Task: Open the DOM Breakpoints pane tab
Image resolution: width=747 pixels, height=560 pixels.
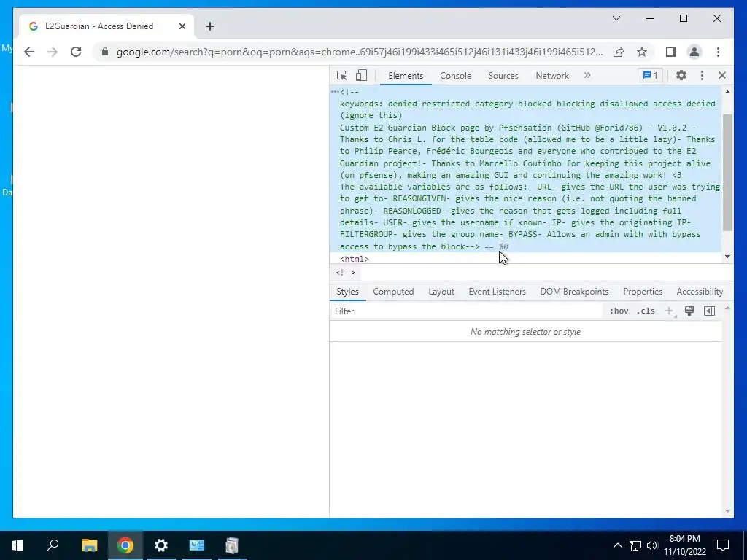Action: [x=574, y=292]
